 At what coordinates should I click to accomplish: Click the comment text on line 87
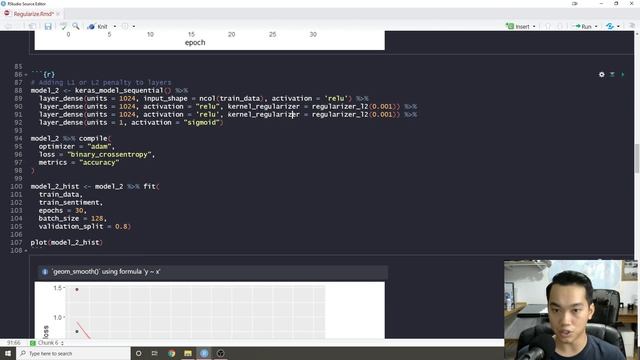pyautogui.click(x=101, y=82)
